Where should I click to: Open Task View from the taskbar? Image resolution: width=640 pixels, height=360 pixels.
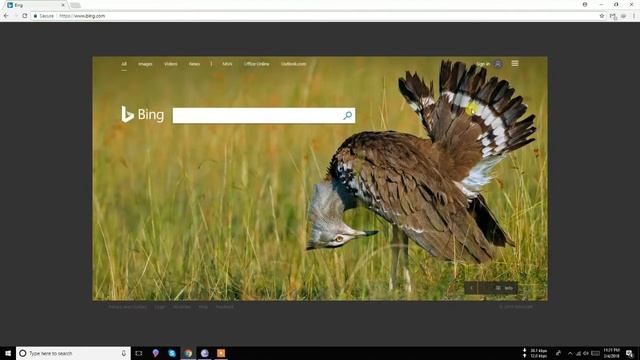pyautogui.click(x=139, y=353)
